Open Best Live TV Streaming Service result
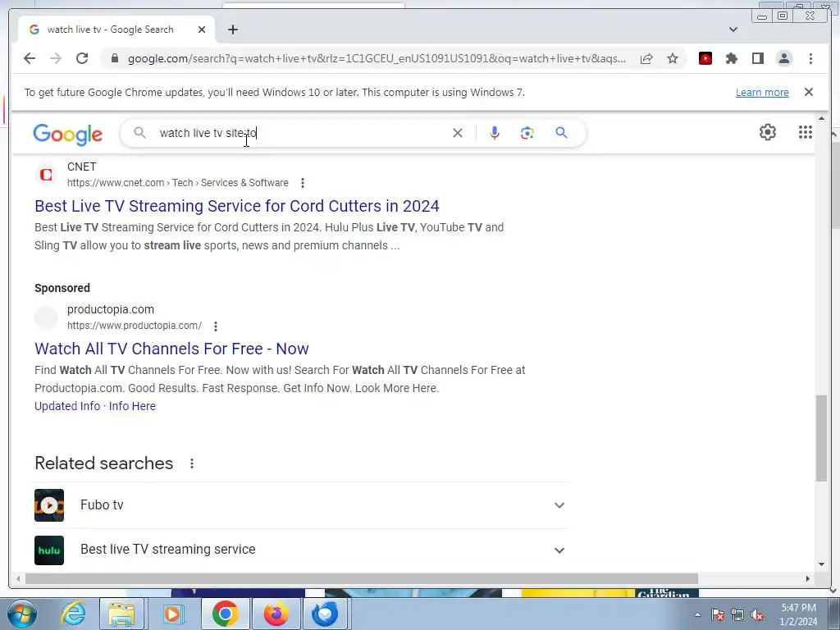The image size is (840, 630). point(237,206)
